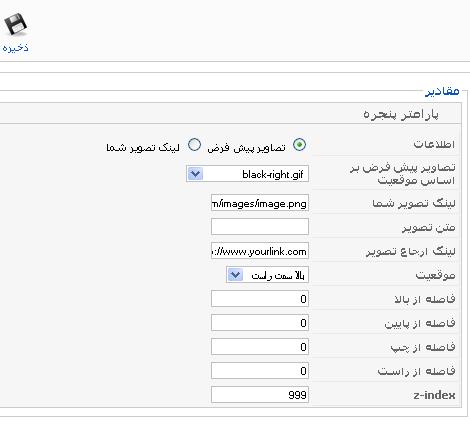Viewport: 470px width, 426px height.
Task: Select the لینک تصویر شما radio button
Action: (194, 145)
